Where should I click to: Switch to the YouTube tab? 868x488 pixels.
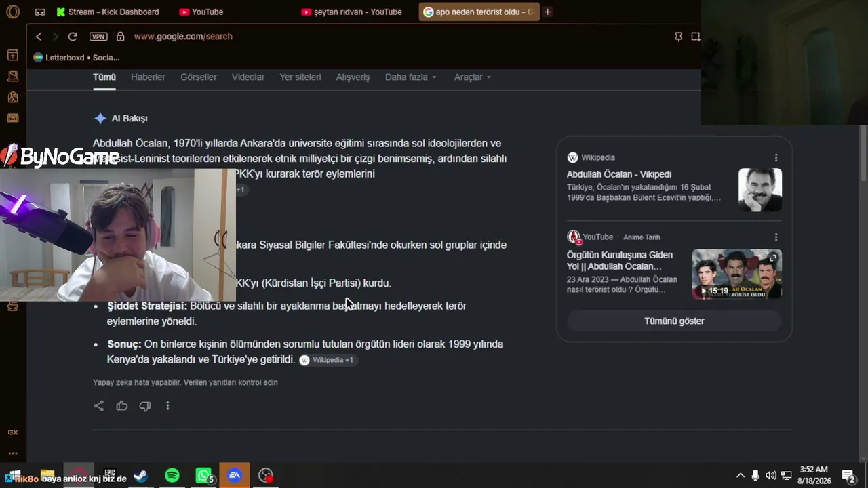click(x=201, y=12)
